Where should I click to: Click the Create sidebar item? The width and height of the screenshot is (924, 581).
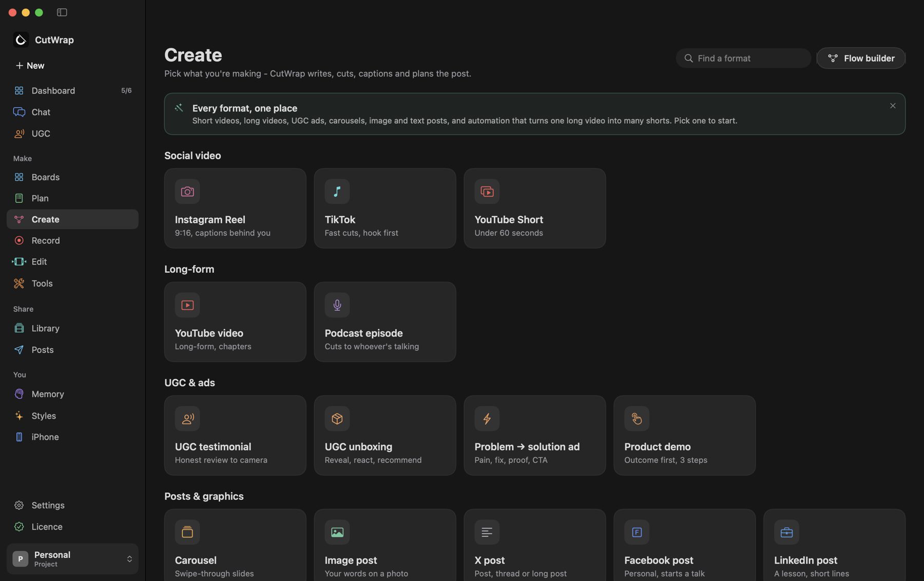tap(72, 219)
